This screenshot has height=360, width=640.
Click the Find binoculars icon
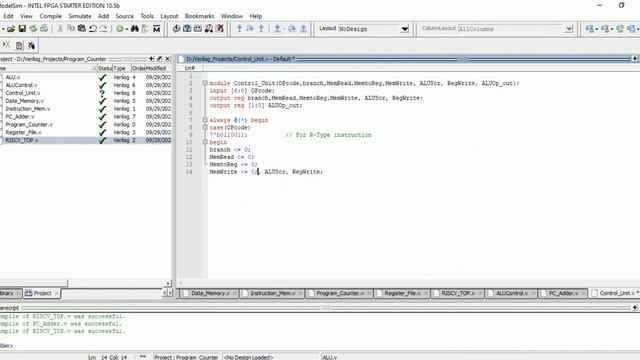coord(135,29)
